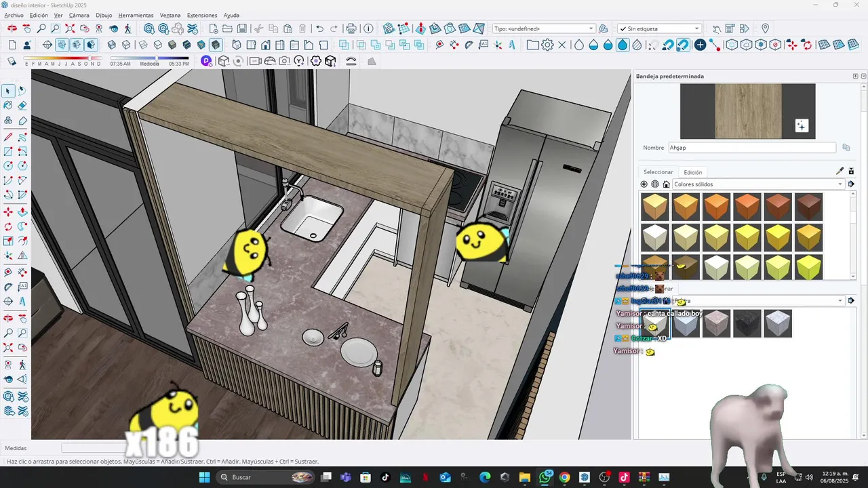The image size is (868, 488).
Task: Click the settings gear icon in toolbar
Action: tap(547, 45)
